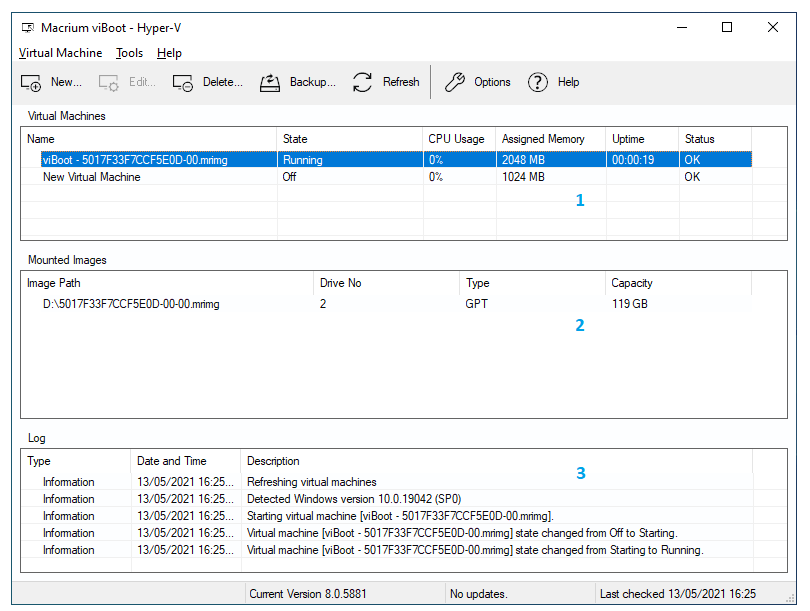This screenshot has height=611, width=810.
Task: Click the New virtual machine toolbar icon
Action: coord(31,83)
